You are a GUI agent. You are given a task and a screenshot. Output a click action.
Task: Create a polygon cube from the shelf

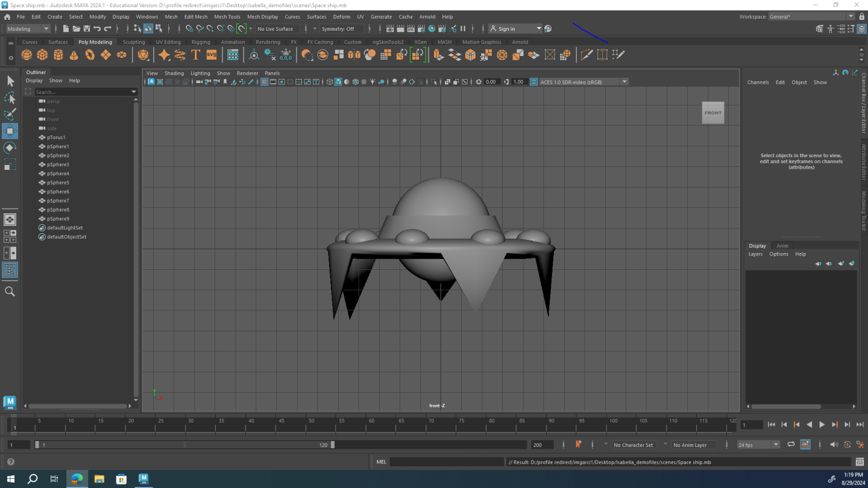pos(42,55)
